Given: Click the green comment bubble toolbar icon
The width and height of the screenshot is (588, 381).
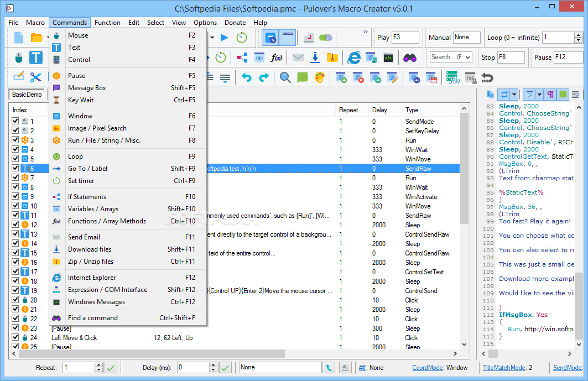Looking at the screenshot, I should coord(302,77).
